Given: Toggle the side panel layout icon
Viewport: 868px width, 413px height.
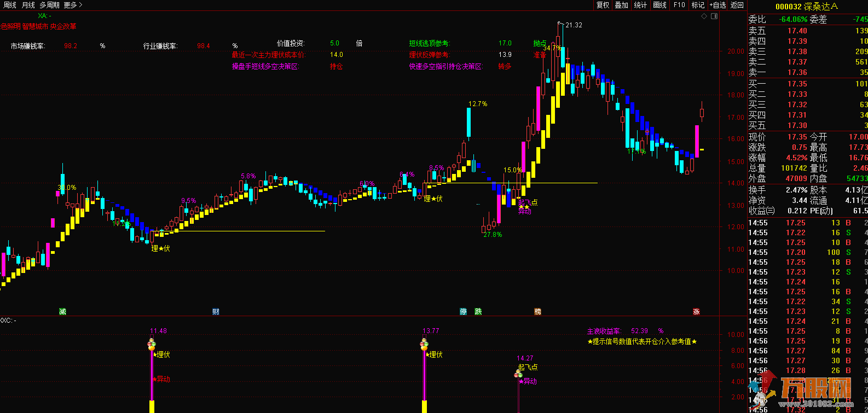Looking at the screenshot, I should 714,16.
